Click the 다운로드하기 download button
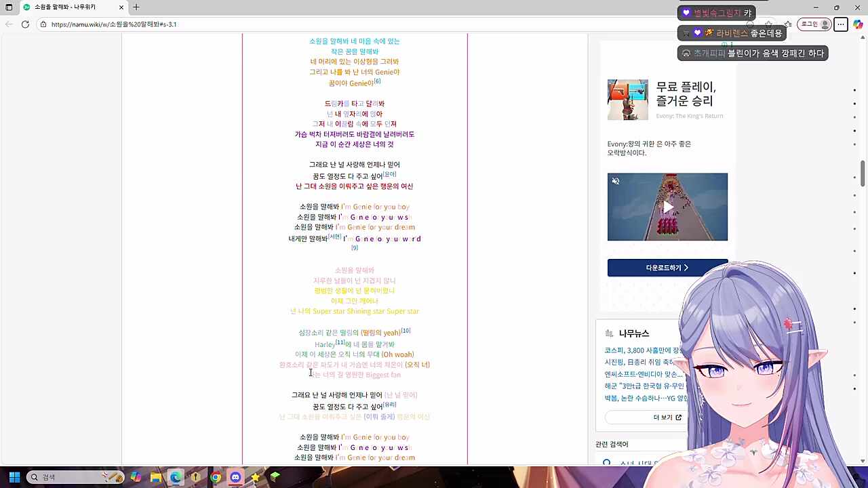 point(667,268)
